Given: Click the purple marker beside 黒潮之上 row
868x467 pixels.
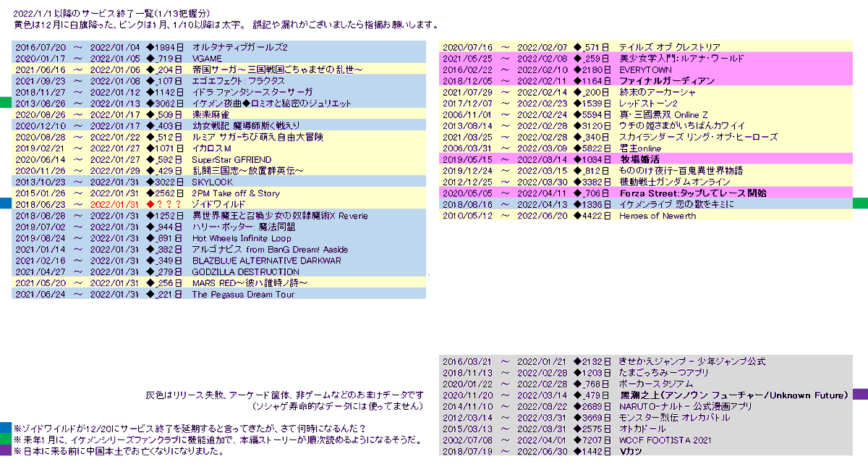Looking at the screenshot, I should (859, 395).
